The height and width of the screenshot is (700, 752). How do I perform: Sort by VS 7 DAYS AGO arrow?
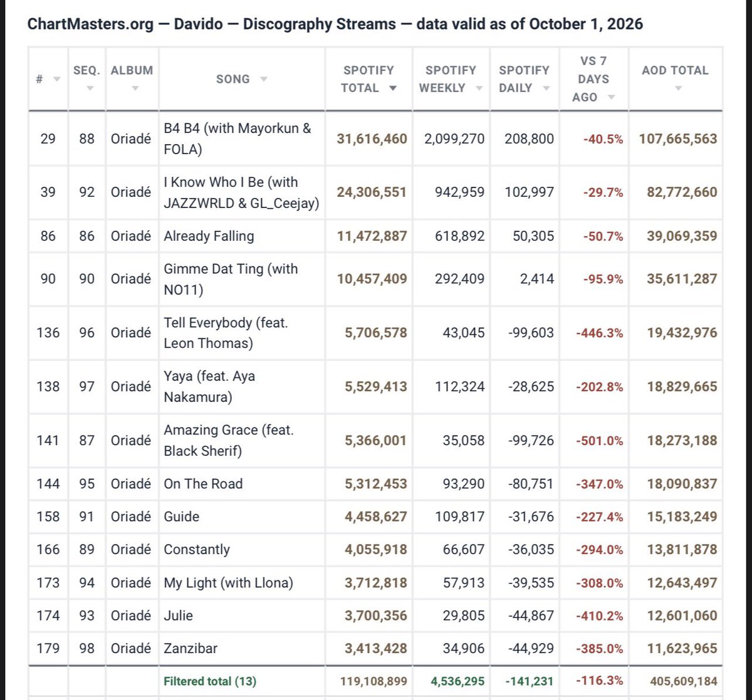611,97
